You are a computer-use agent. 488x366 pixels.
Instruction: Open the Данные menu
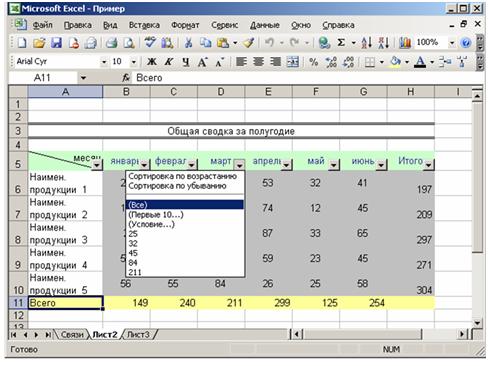point(265,25)
